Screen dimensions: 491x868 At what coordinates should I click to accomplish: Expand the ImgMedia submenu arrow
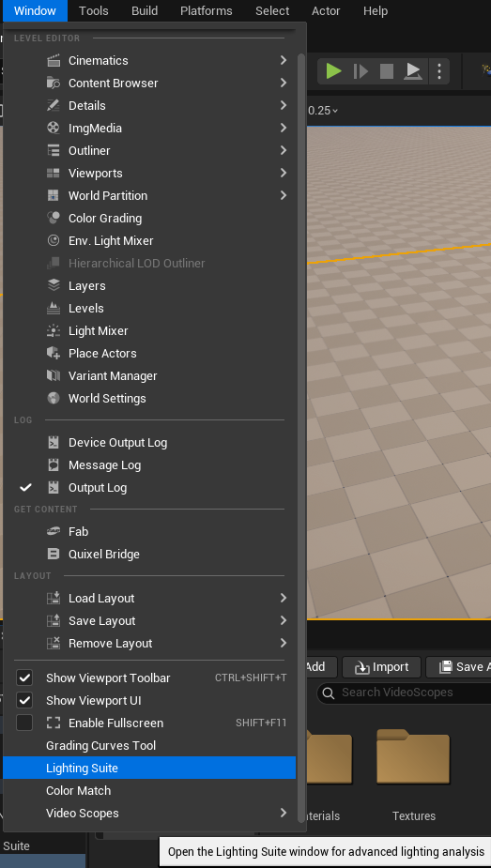tap(284, 128)
